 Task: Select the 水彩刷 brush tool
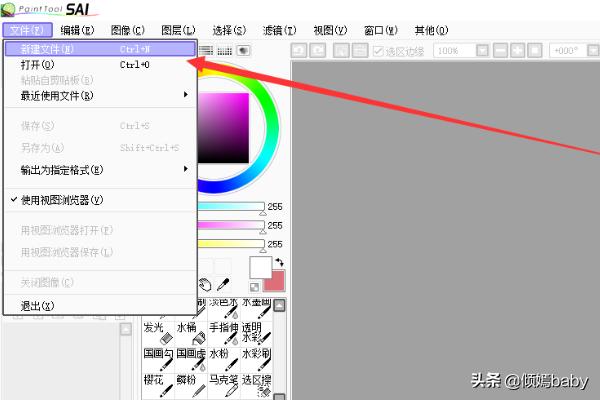pos(256,359)
